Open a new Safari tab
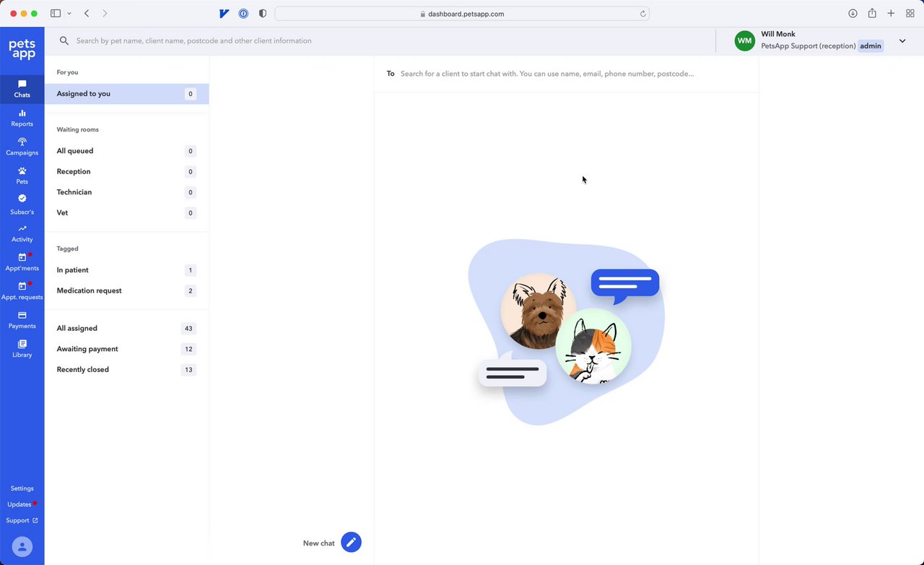This screenshot has width=924, height=565. pos(891,14)
